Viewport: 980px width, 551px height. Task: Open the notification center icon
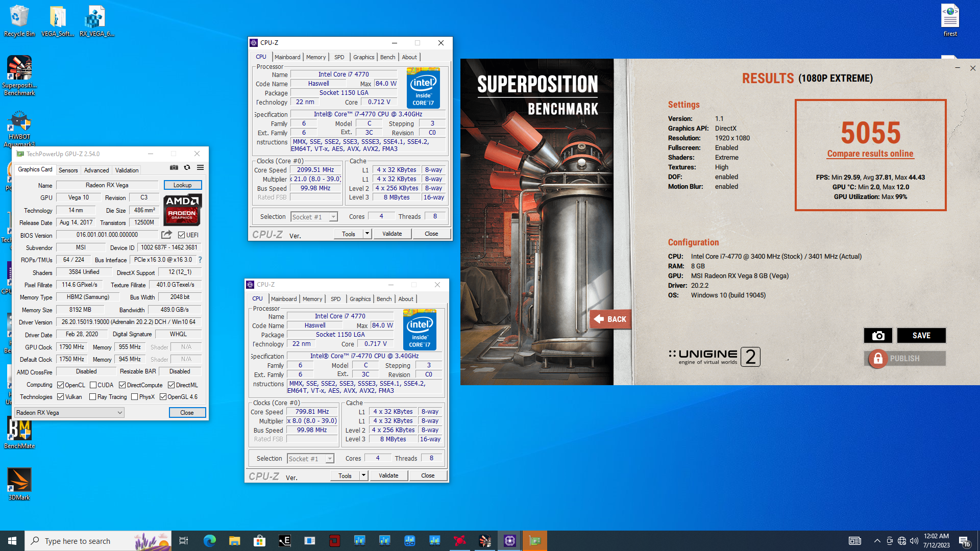[x=965, y=541]
